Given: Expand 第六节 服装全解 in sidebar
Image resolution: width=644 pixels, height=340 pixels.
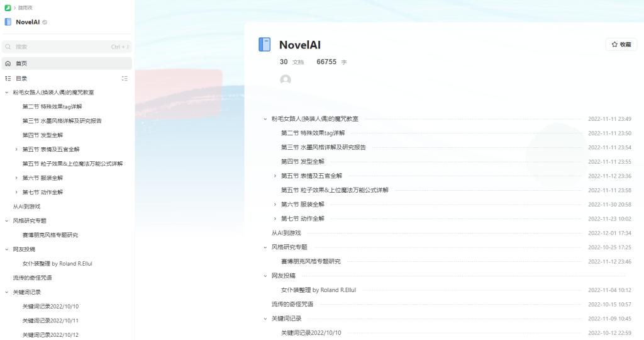Looking at the screenshot, I should pyautogui.click(x=16, y=178).
